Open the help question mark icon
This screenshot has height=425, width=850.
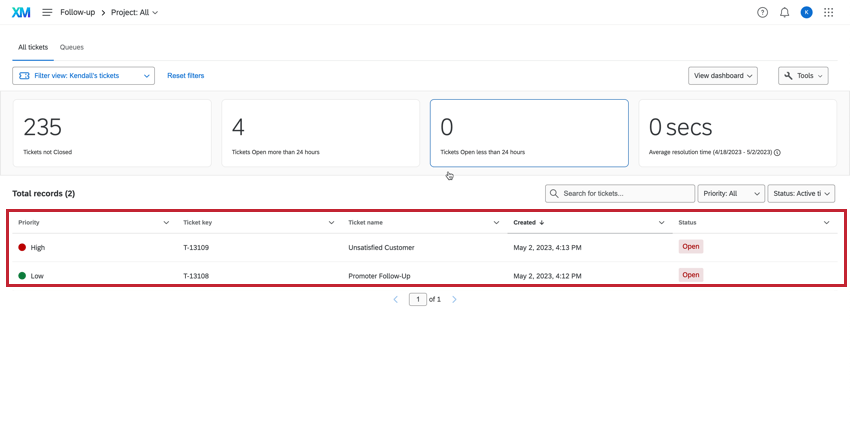pos(763,12)
